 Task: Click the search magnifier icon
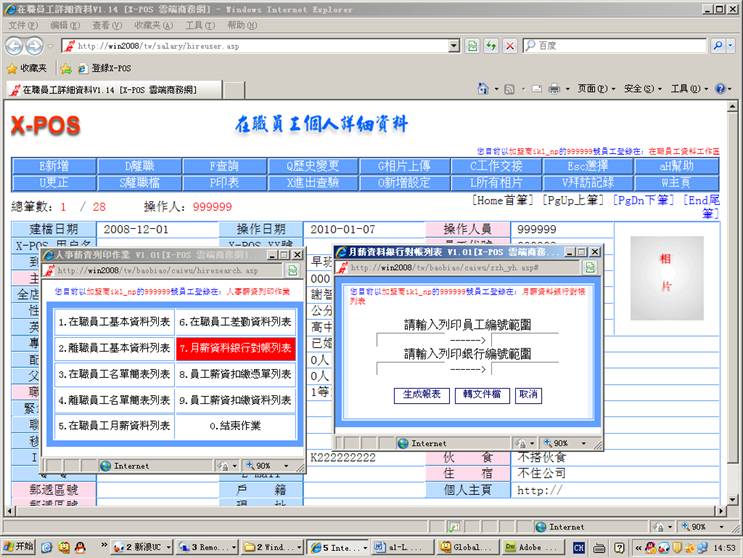click(x=717, y=46)
